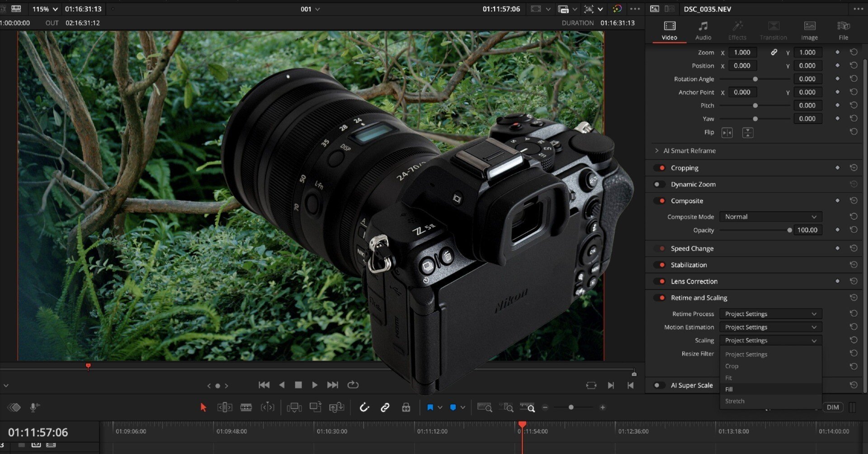868x454 pixels.
Task: Toggle the snapping magnet icon
Action: coord(364,407)
